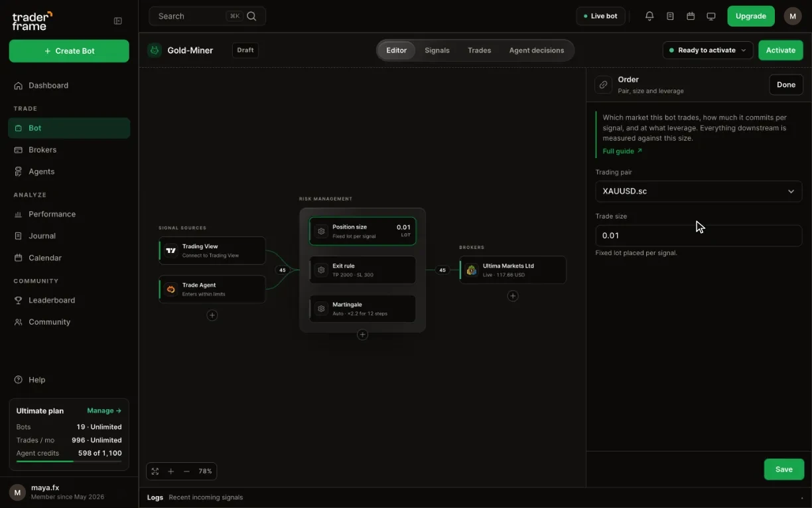Click the traderframe logo

[x=33, y=21]
